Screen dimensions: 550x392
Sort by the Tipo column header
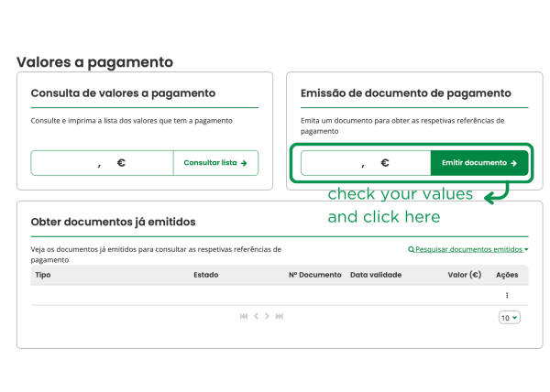[x=43, y=275]
